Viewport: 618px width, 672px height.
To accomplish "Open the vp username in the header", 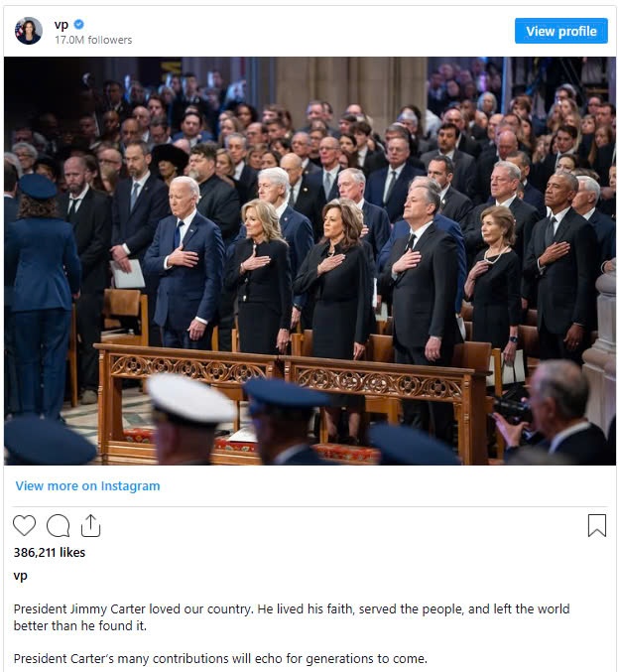I will (62, 25).
